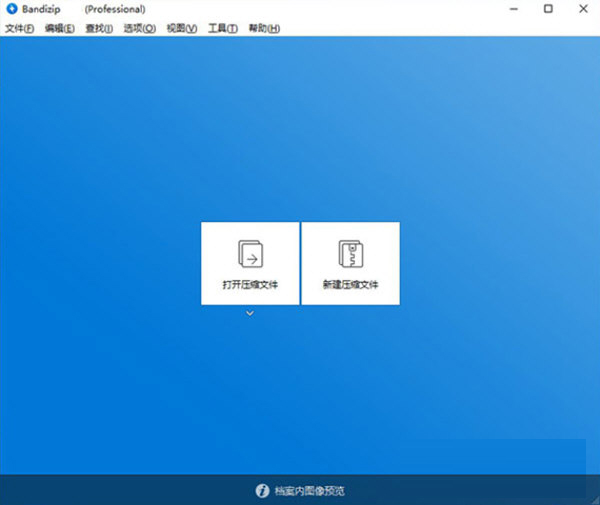Click the new archive zipper icon
Image resolution: width=600 pixels, height=505 pixels.
pos(350,253)
